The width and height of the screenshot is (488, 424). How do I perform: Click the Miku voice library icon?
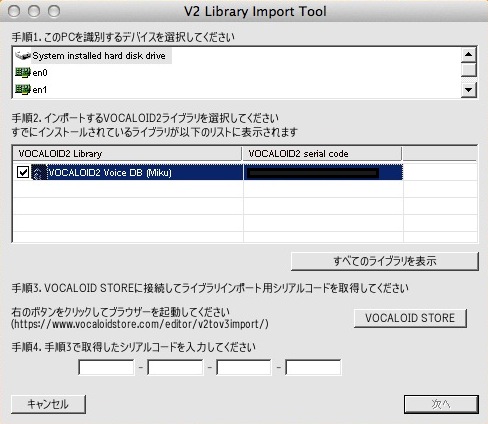click(39, 172)
